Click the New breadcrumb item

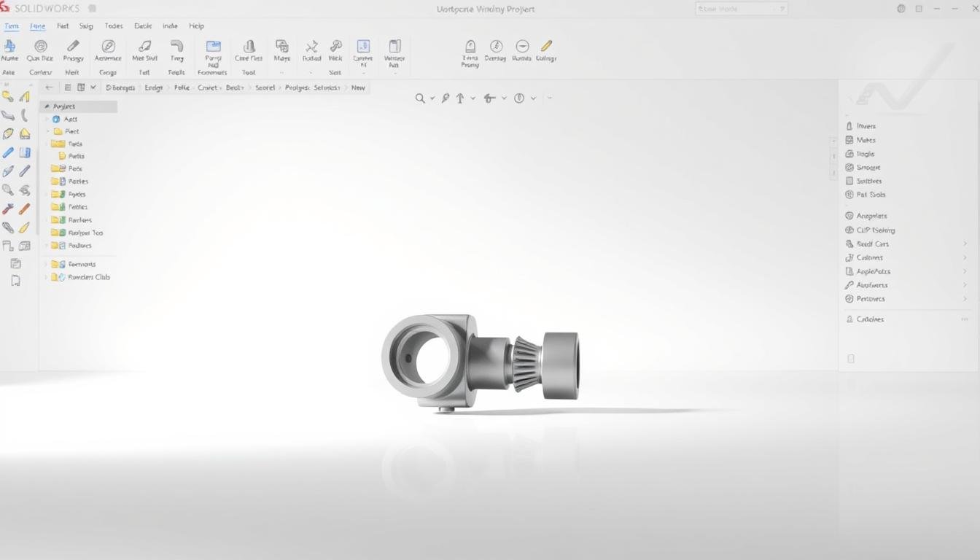(x=358, y=87)
